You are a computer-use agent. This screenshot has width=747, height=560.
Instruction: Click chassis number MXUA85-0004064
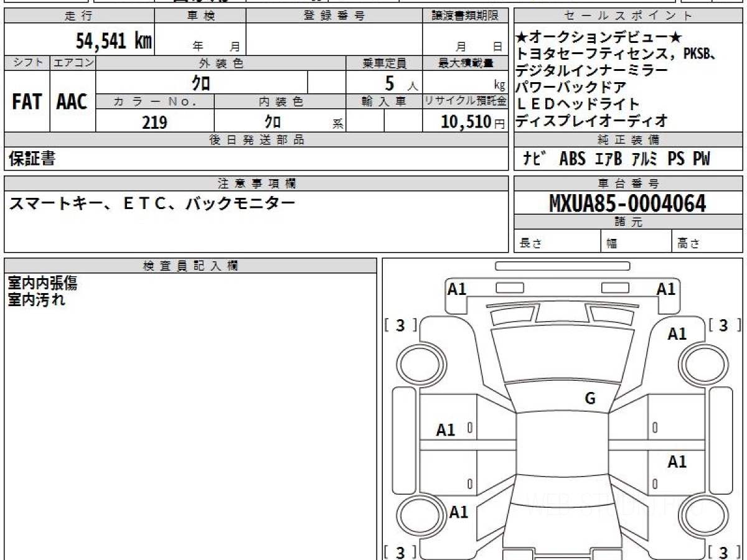[627, 203]
